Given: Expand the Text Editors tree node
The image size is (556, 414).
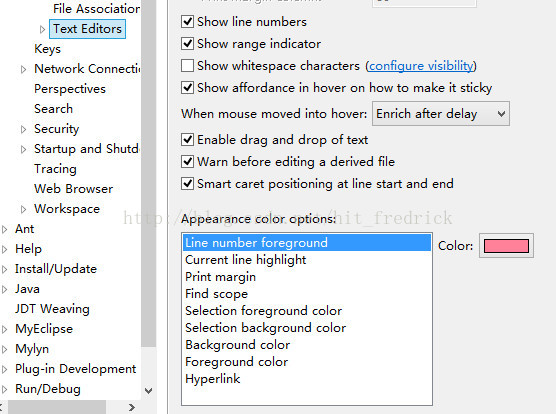Looking at the screenshot, I should [42, 29].
